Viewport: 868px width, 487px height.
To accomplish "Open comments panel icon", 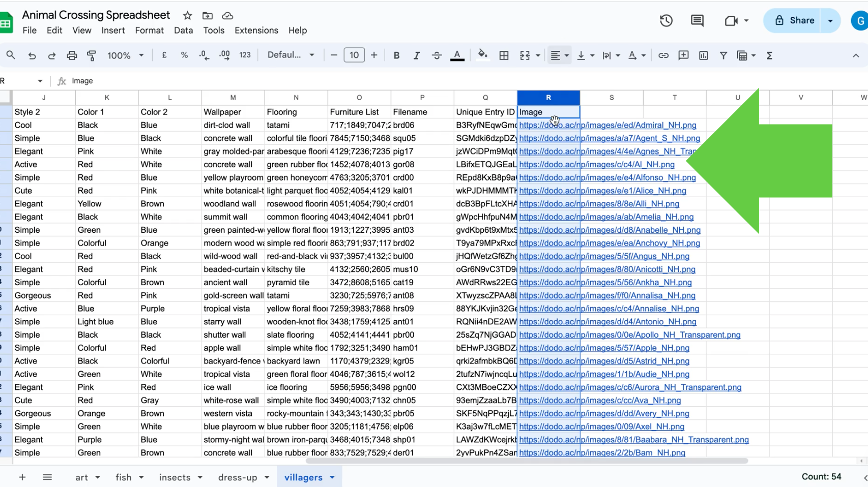I will pyautogui.click(x=697, y=21).
